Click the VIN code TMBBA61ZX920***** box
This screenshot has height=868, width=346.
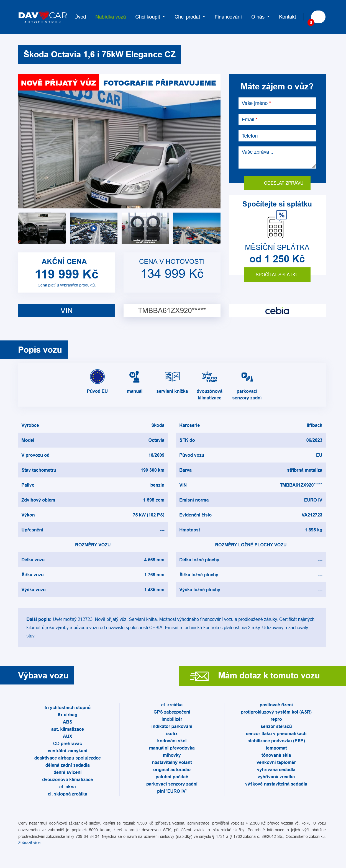click(172, 311)
